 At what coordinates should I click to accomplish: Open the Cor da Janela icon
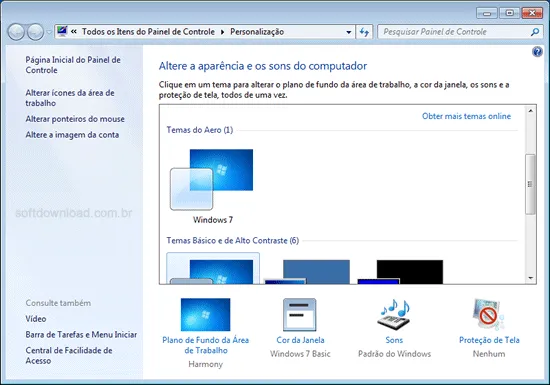(x=300, y=315)
